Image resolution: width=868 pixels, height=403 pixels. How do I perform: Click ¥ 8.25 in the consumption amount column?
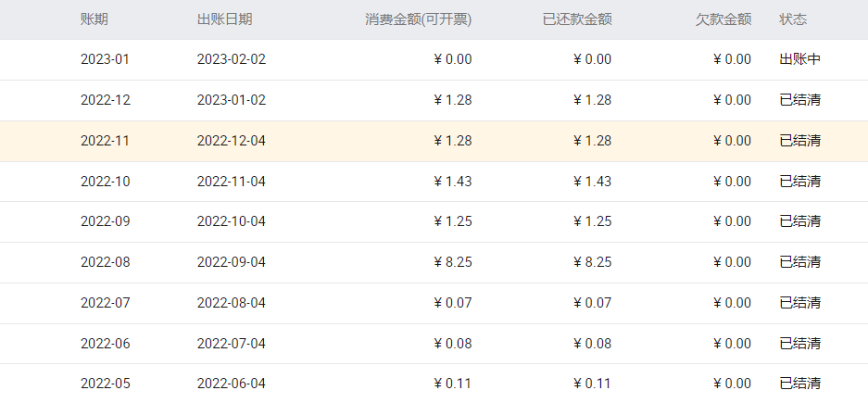453,262
